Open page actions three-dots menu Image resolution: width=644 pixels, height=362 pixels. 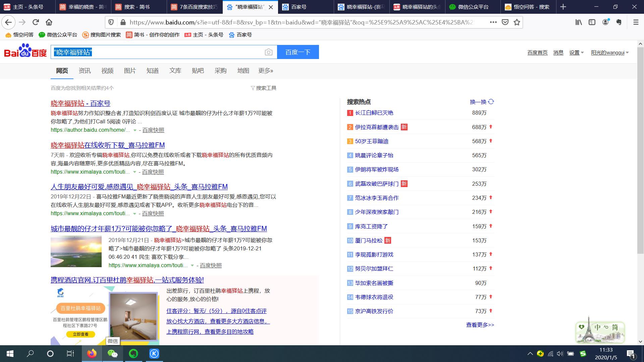coord(493,22)
